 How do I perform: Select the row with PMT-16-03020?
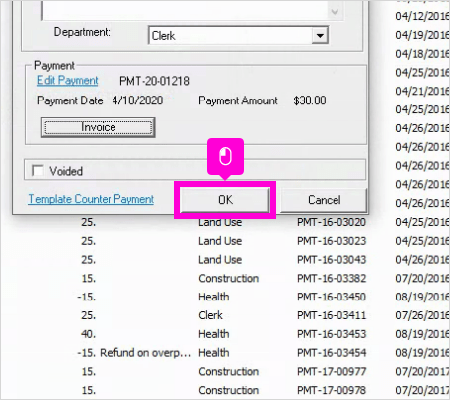(x=263, y=222)
